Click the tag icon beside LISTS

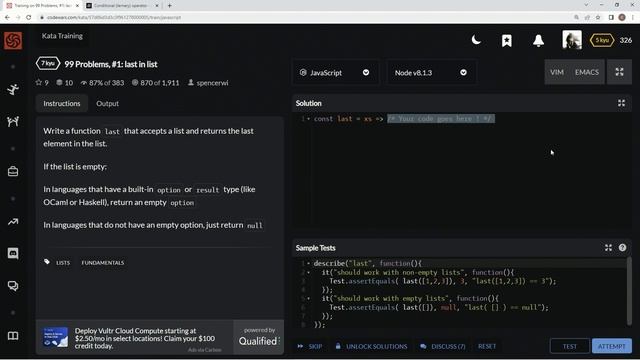coord(47,262)
